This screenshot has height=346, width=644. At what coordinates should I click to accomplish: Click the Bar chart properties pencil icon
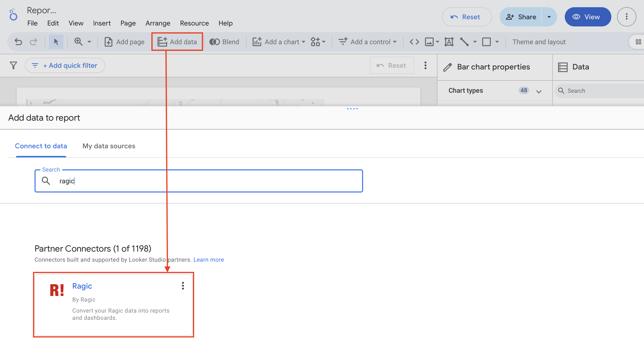point(447,67)
